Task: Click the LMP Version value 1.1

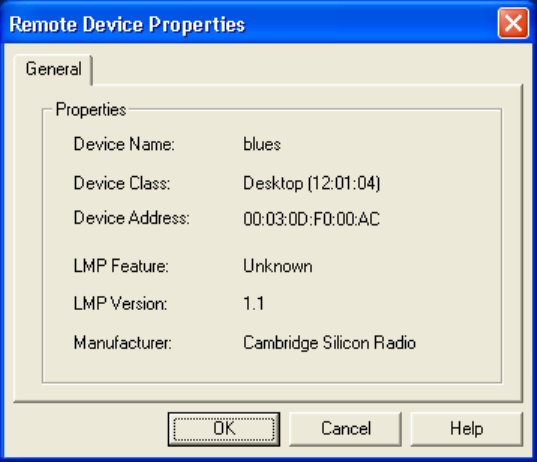Action: (253, 303)
